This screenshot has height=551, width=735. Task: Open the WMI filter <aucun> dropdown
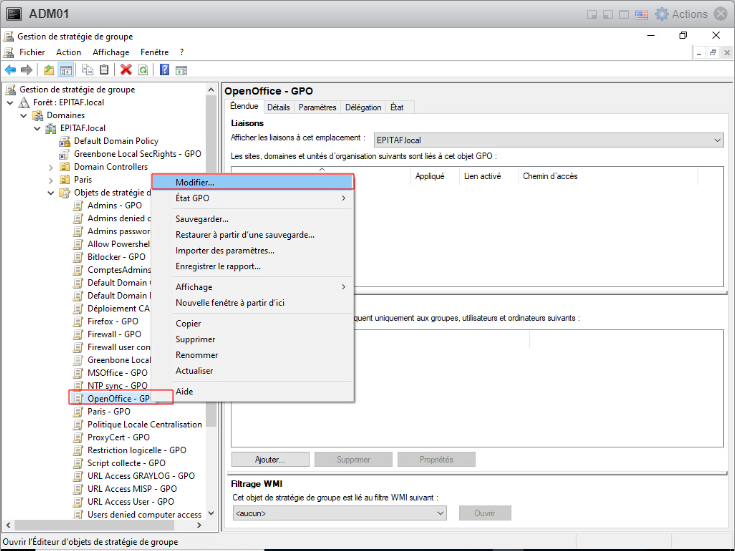tap(440, 513)
